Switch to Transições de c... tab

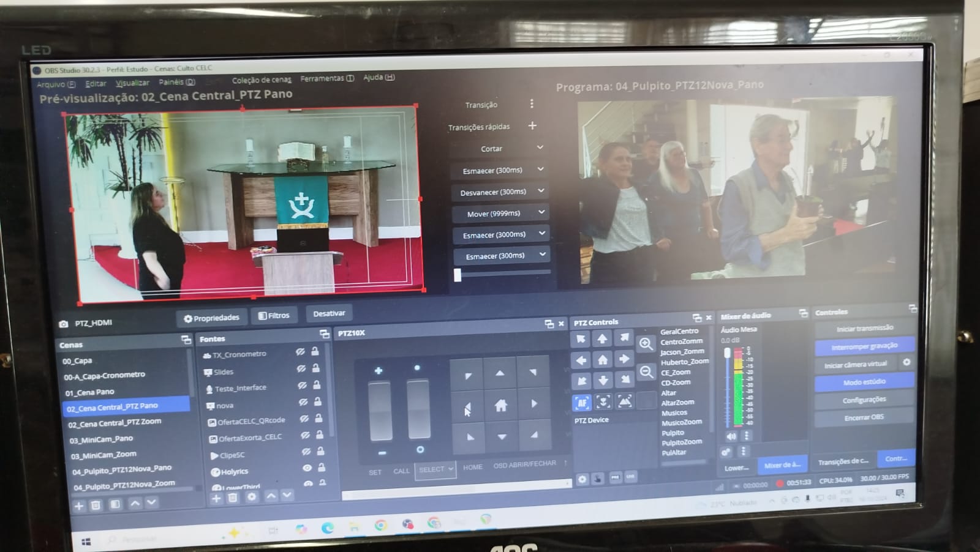click(x=843, y=461)
